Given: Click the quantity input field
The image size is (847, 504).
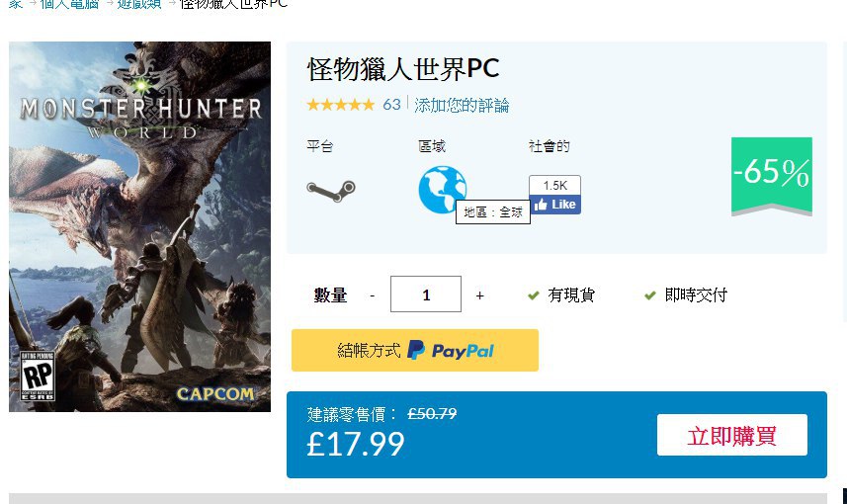Looking at the screenshot, I should (x=426, y=294).
